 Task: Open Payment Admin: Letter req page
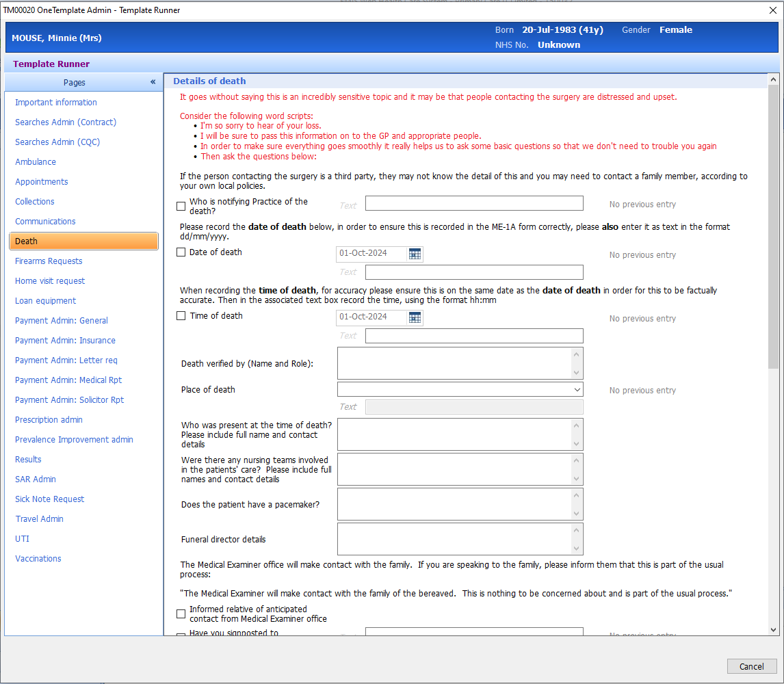tap(66, 360)
